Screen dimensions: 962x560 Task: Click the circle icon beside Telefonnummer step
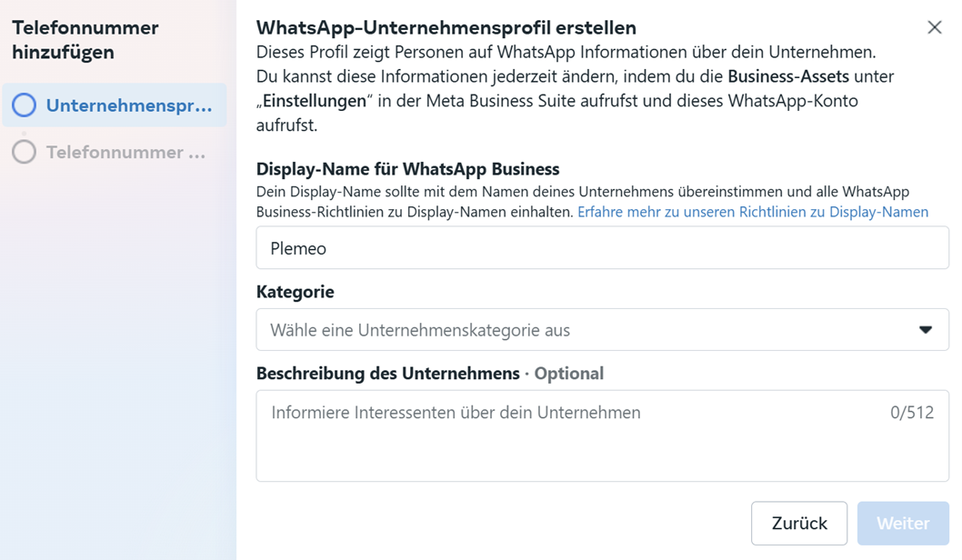click(25, 152)
